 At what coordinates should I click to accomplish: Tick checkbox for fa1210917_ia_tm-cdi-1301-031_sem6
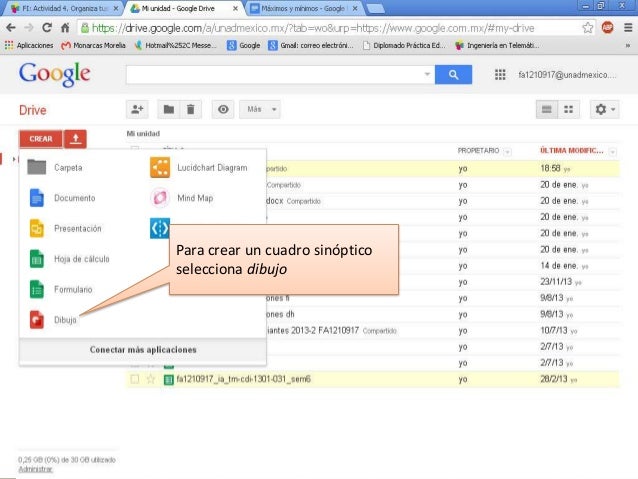coord(135,379)
